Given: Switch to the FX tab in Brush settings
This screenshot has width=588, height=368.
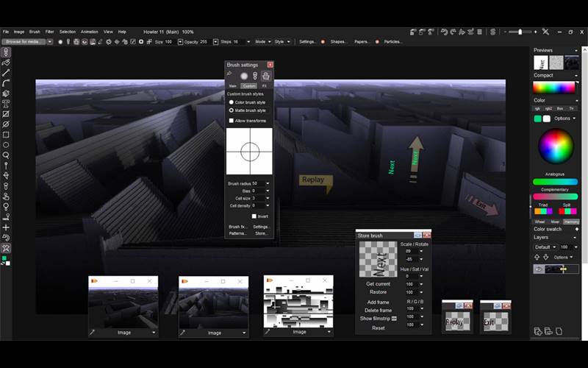Looking at the screenshot, I should [x=265, y=86].
